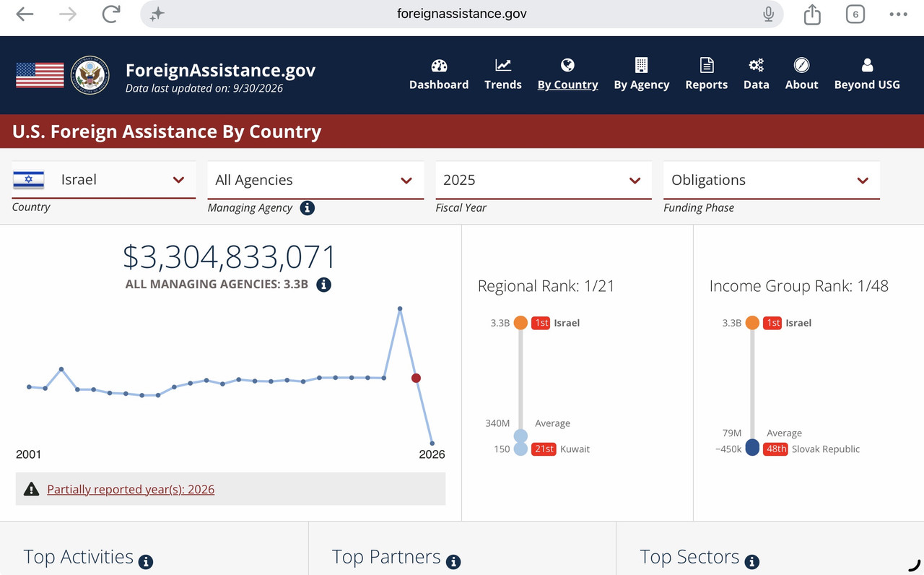Image resolution: width=924 pixels, height=575 pixels.
Task: Open the Trends chart icon
Action: point(503,66)
